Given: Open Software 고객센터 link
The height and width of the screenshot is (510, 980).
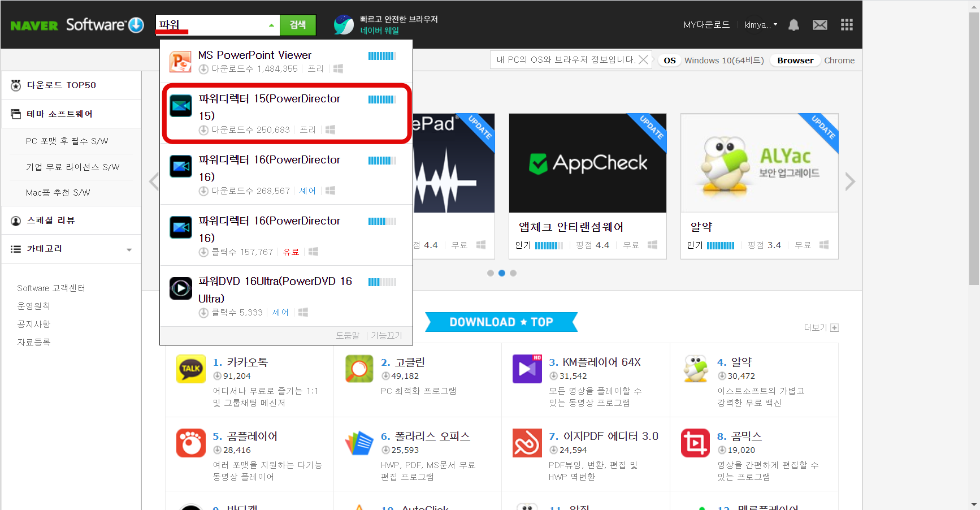Looking at the screenshot, I should [51, 288].
